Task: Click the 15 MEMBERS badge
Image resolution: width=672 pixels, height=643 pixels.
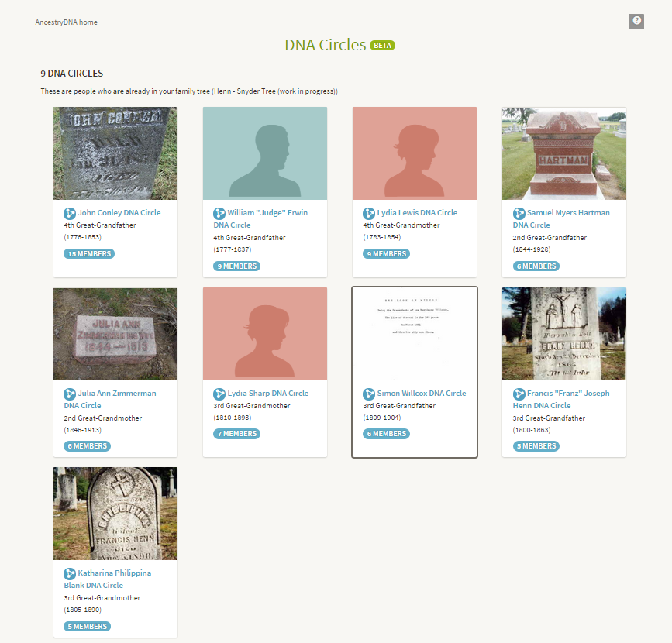Action: tap(89, 253)
